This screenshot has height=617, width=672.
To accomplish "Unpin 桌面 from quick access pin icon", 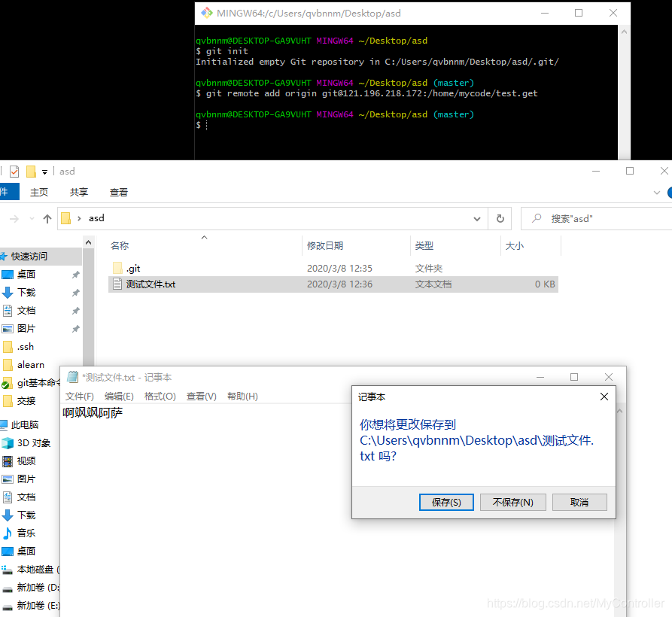I will [75, 275].
